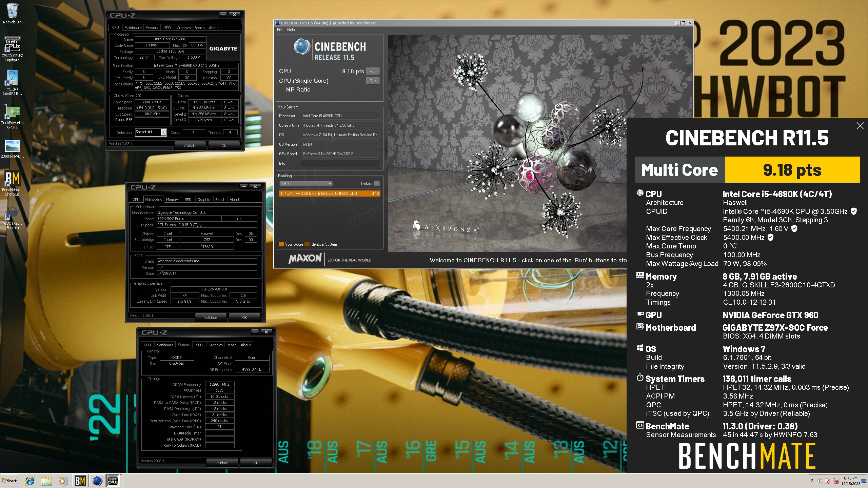Open the MSI(R) Intel(R) desktop shortcut
This screenshot has width=868, height=488.
point(12,83)
